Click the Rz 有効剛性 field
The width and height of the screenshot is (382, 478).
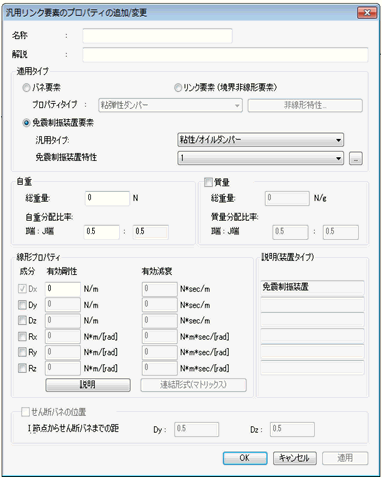(x=63, y=368)
